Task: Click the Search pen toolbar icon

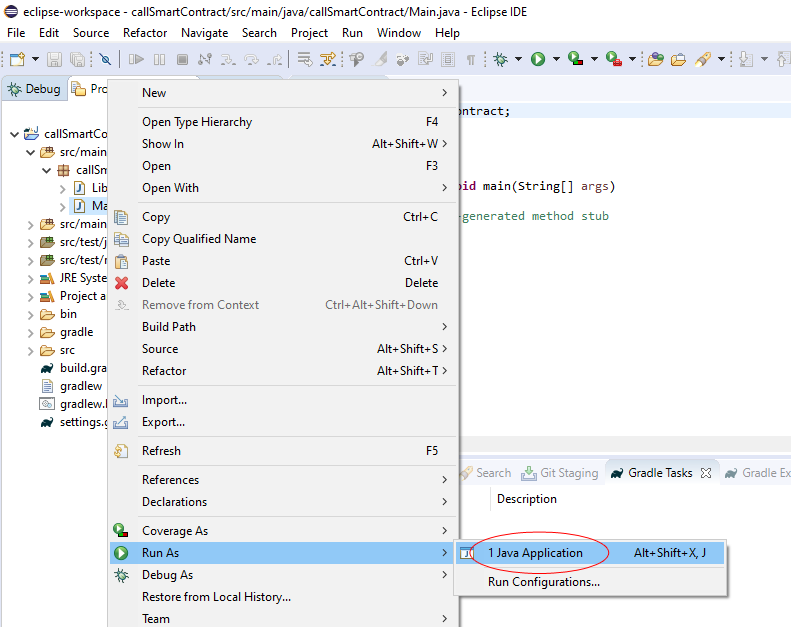Action: pos(703,59)
